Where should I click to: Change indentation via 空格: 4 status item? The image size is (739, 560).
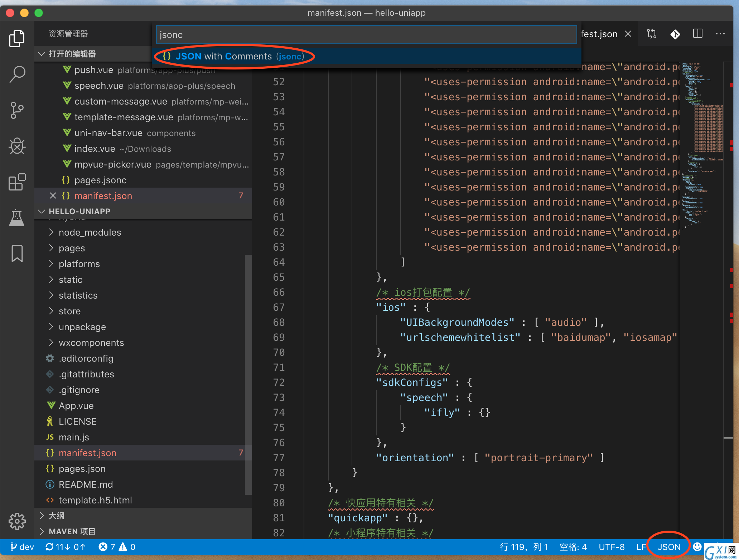click(573, 547)
